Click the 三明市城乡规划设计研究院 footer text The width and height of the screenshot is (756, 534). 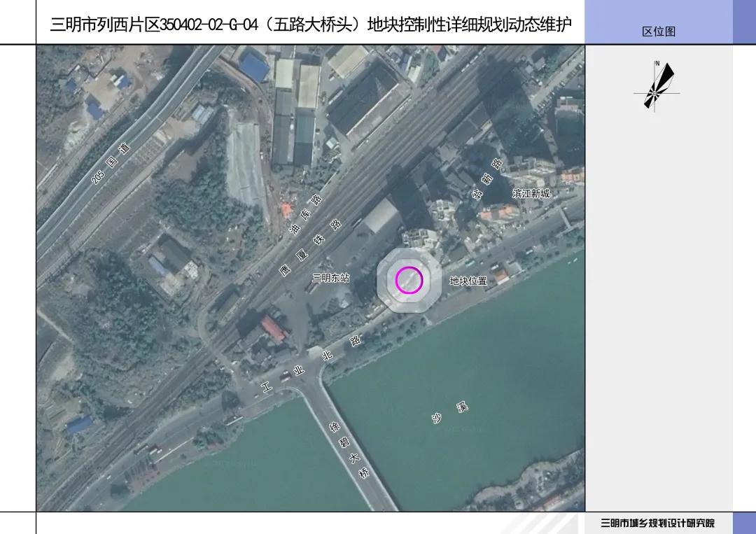coord(657,523)
